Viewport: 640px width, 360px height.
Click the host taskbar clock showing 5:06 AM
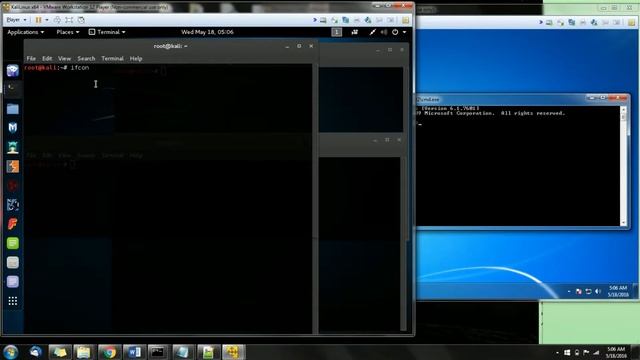point(616,352)
